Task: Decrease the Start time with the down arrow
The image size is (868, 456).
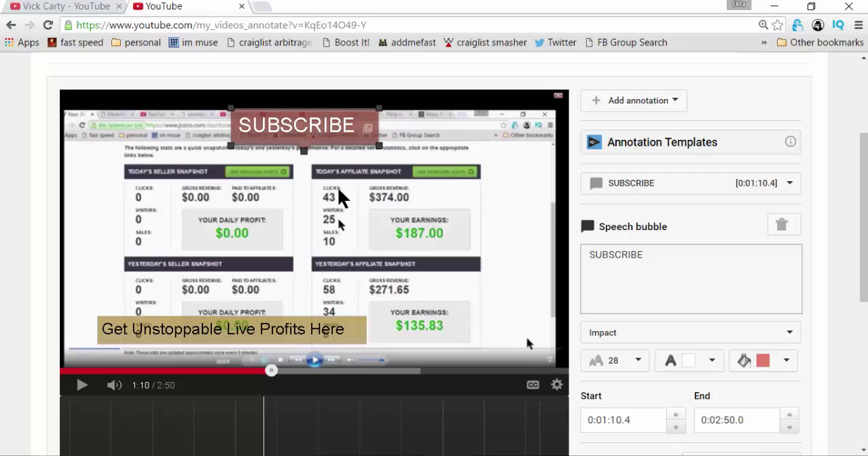Action: coord(676,427)
